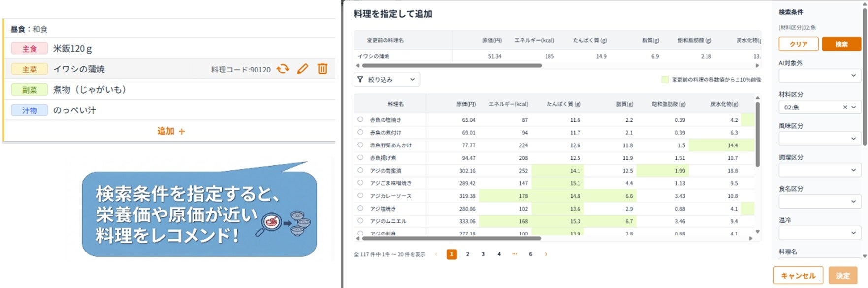Image resolution: width=868 pixels, height=288 pixels.
Task: Select the radio button for アジの南蛮漬
Action: [360, 170]
